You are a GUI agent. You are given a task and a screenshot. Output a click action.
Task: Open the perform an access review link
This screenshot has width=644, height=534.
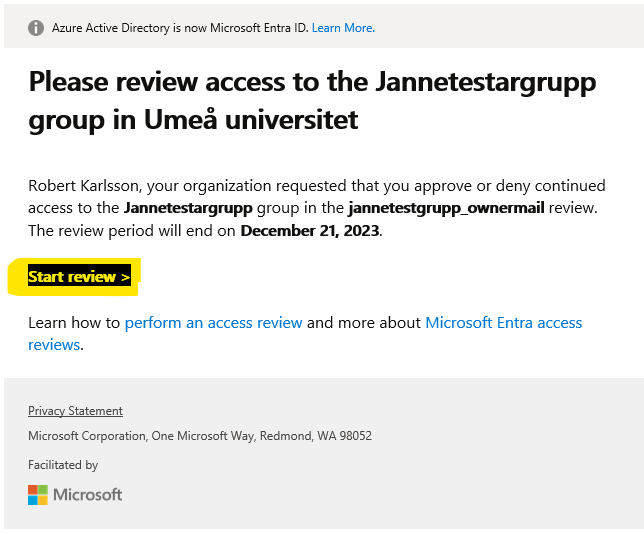[x=214, y=323]
